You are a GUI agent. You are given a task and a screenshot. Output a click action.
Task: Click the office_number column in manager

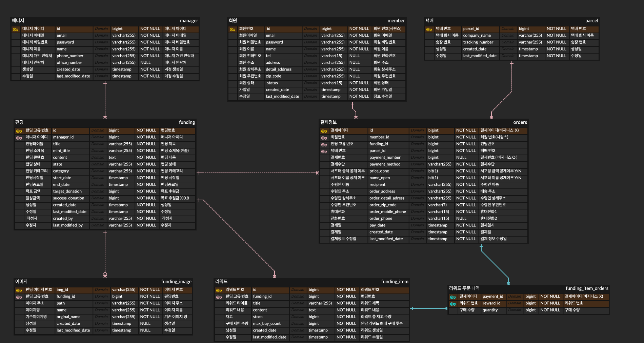coord(69,63)
